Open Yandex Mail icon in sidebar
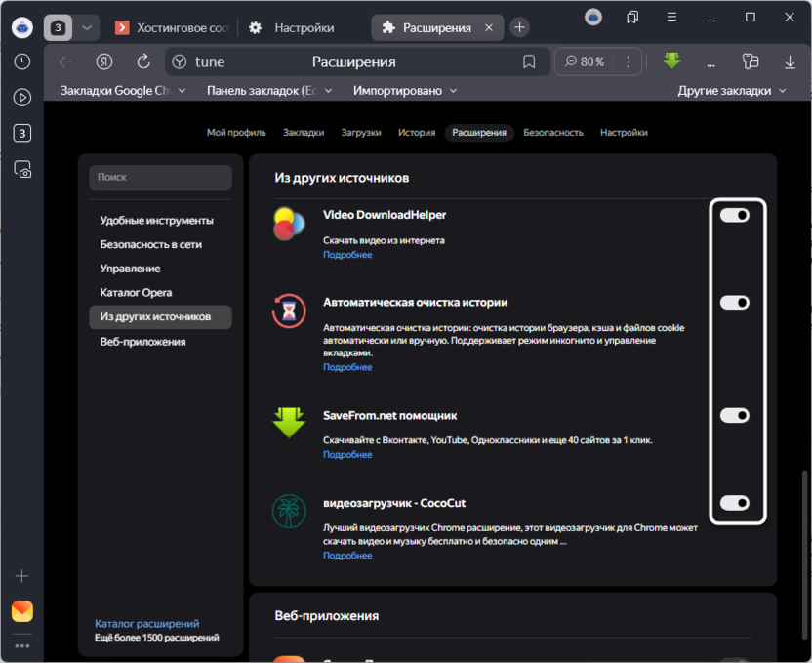This screenshot has height=663, width=812. point(22,611)
